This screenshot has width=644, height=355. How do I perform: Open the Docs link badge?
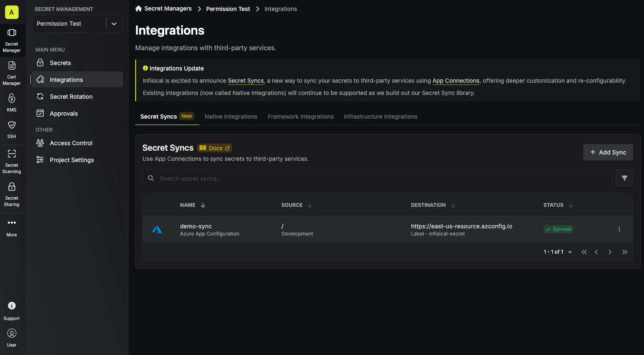tap(215, 148)
